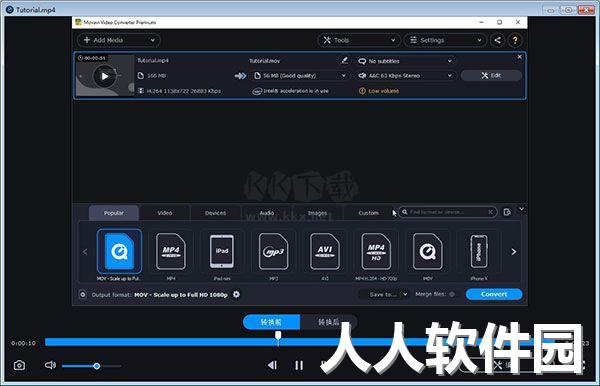Viewport: 600px width, 386px height.
Task: Click the Convert button
Action: coord(494,294)
